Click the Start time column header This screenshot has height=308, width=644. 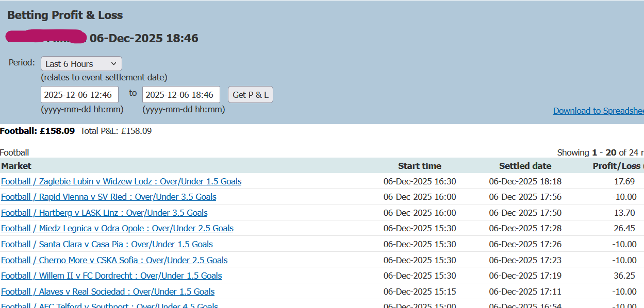coord(420,165)
